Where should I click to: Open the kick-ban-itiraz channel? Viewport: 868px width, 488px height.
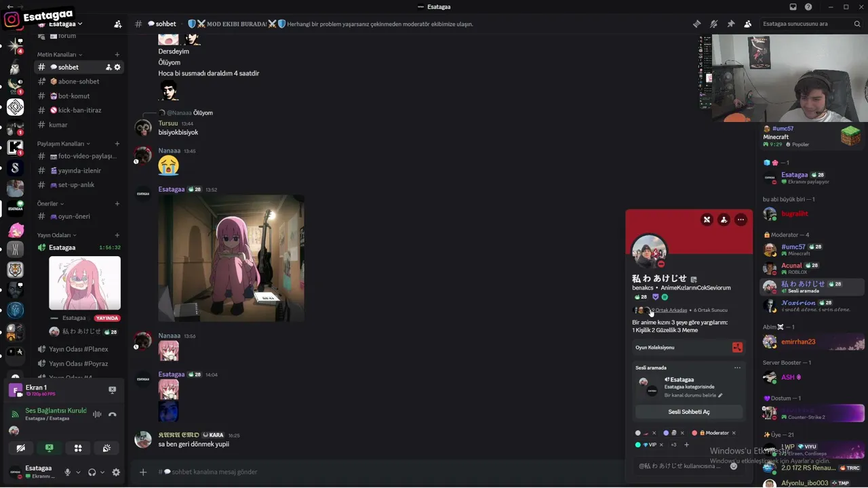coord(79,110)
